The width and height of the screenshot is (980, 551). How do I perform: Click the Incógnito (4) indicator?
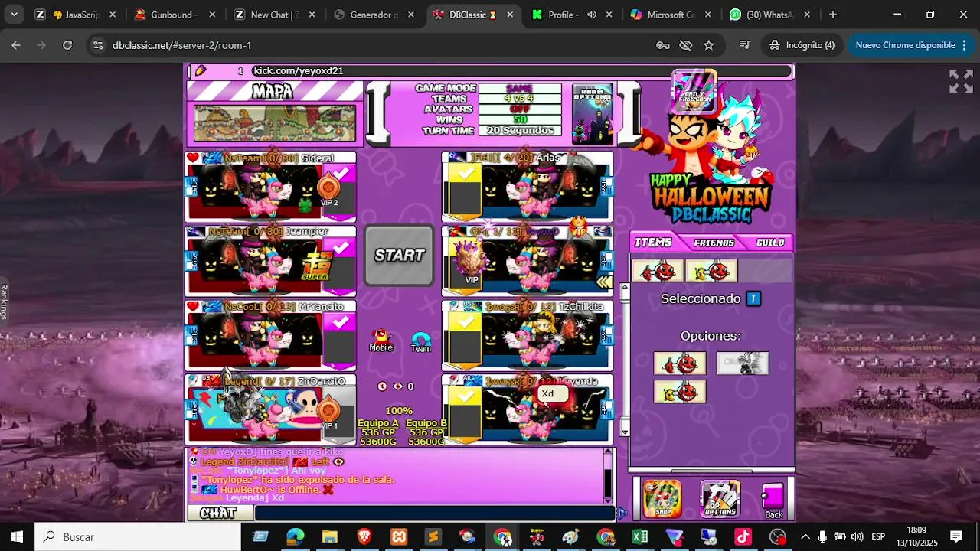click(x=802, y=45)
